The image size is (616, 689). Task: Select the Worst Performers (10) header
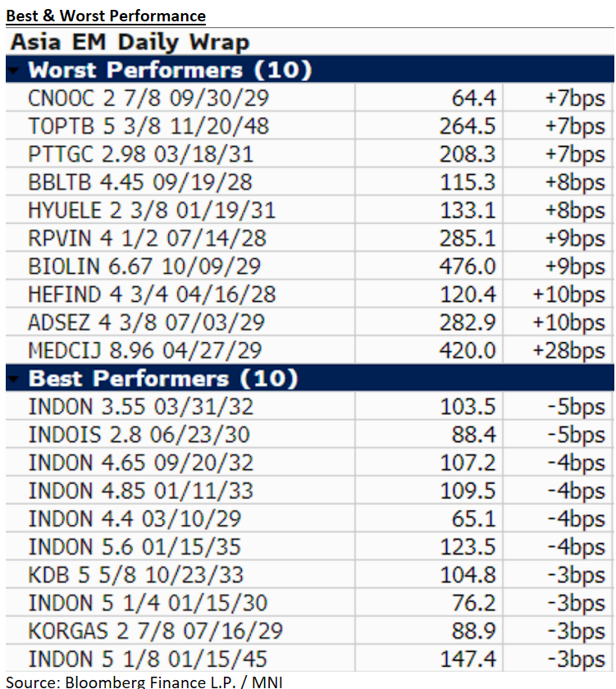coord(170,70)
